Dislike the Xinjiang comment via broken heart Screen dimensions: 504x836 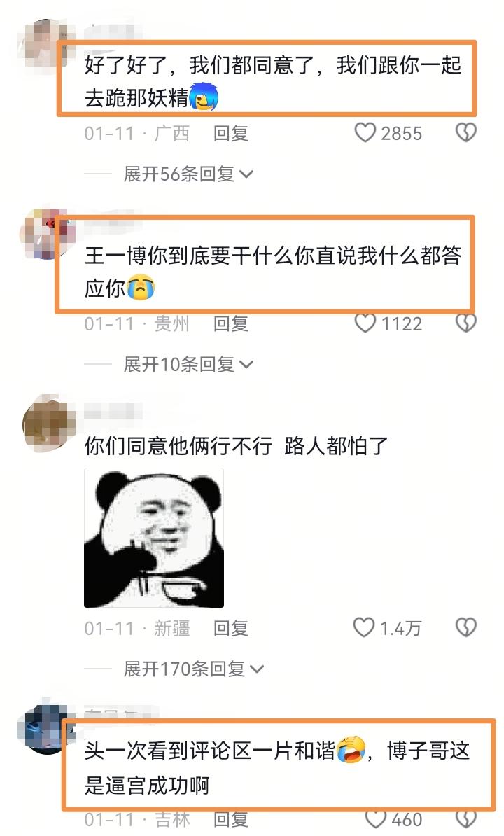[x=465, y=627]
